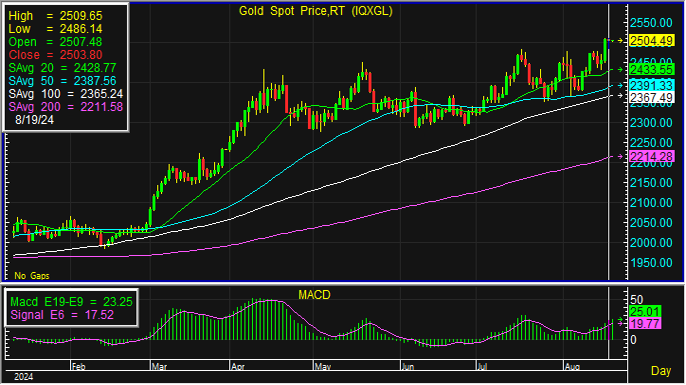Click the magenta 2214.28 SAvg 200 label
This screenshot has width=686, height=385.
(x=651, y=157)
